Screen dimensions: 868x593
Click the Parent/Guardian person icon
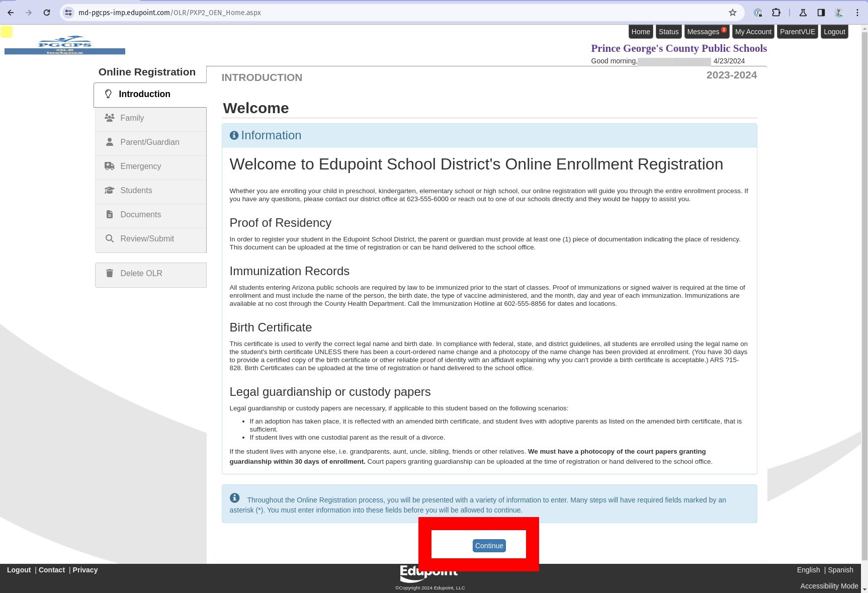[x=109, y=142]
